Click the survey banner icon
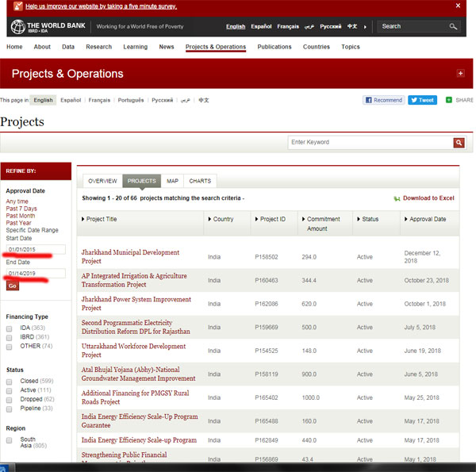This screenshot has width=476, height=472. coord(18,6)
